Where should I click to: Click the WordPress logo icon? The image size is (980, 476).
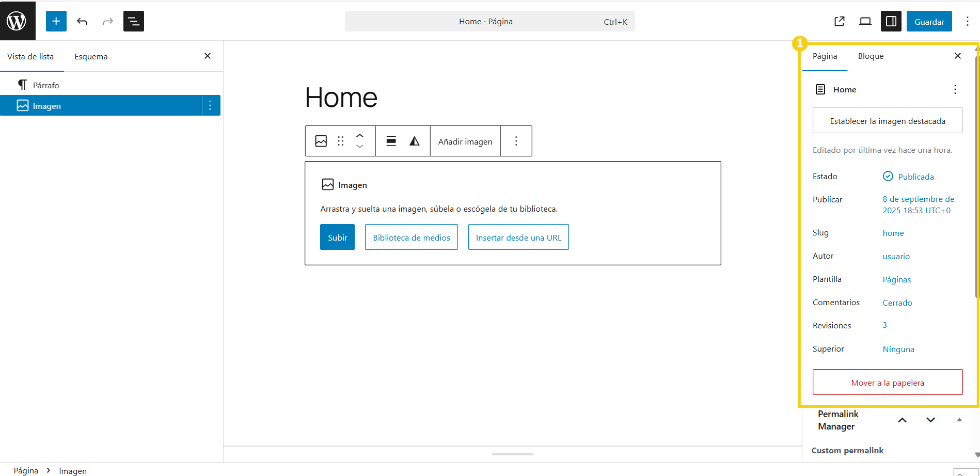point(17,21)
